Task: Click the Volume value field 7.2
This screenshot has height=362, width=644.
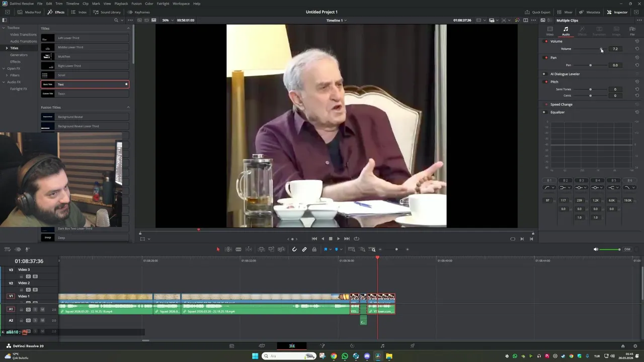Action: click(x=615, y=49)
